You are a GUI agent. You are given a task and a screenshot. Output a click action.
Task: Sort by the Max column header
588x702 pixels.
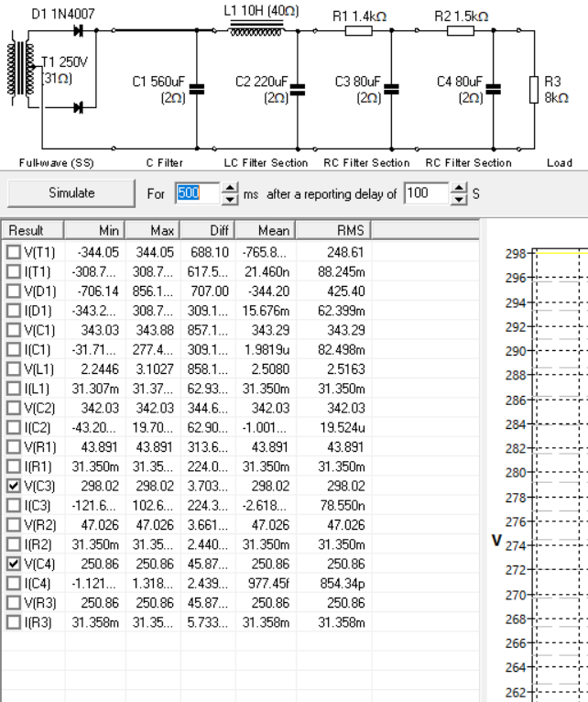pos(153,230)
